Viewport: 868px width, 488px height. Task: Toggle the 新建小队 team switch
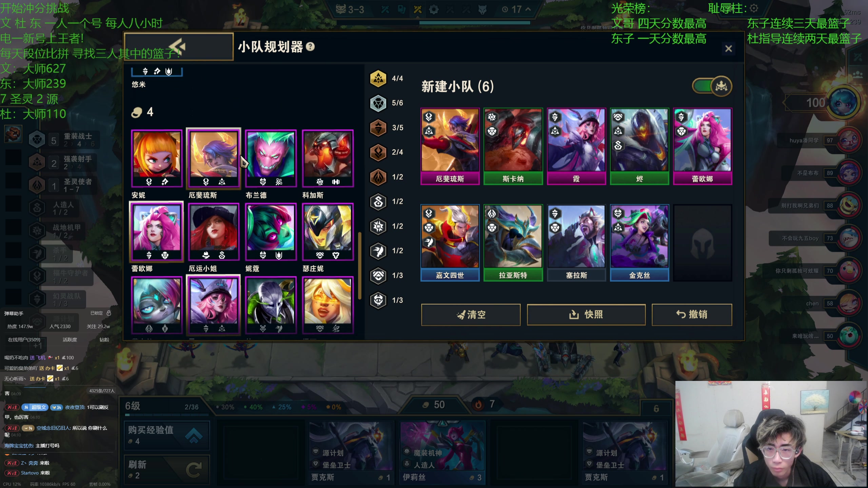tap(712, 86)
